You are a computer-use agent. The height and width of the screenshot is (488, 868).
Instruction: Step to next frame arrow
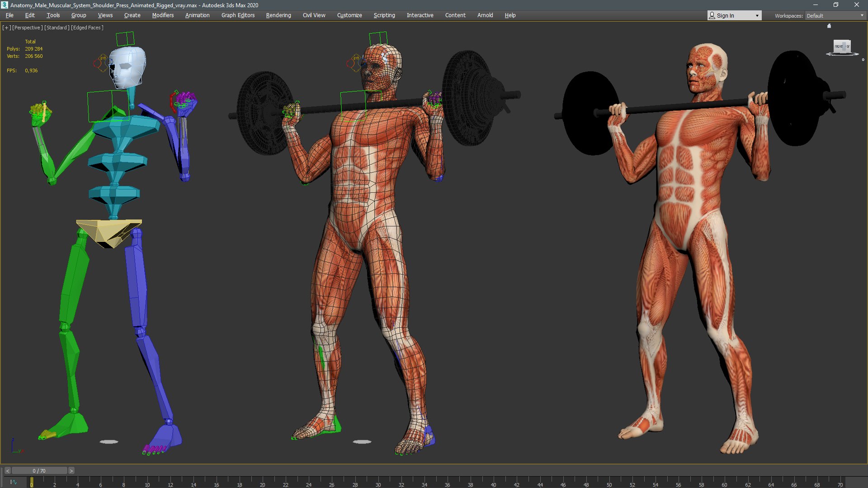click(71, 471)
